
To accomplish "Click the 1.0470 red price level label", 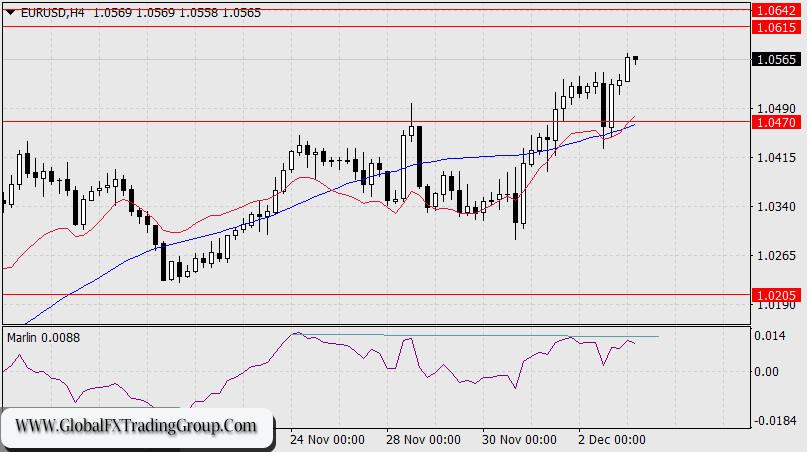I will point(777,123).
